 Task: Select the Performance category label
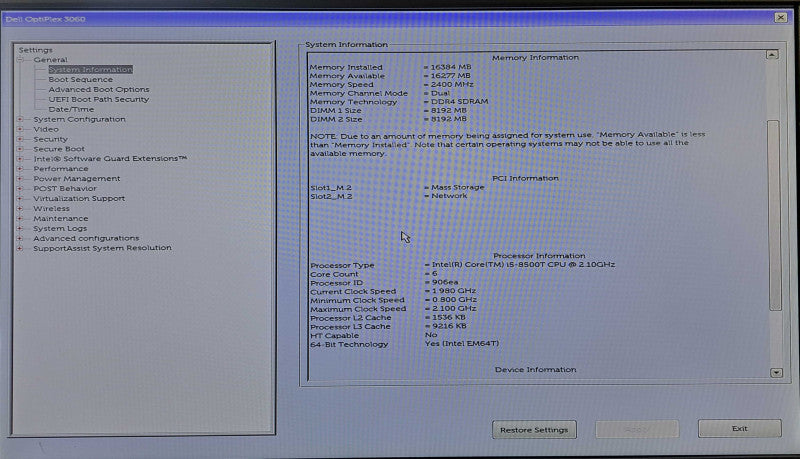pos(61,169)
